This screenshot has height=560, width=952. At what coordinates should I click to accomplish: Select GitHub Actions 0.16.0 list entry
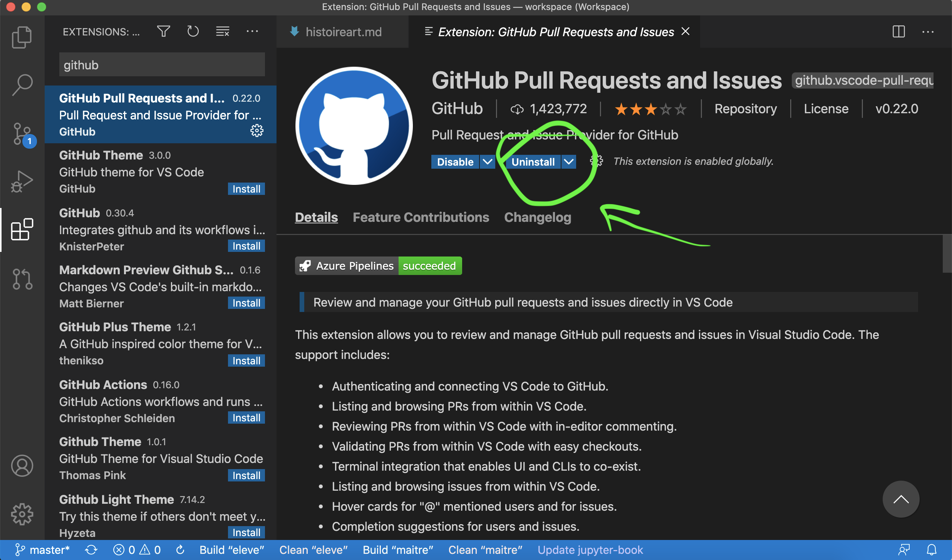[x=161, y=401]
